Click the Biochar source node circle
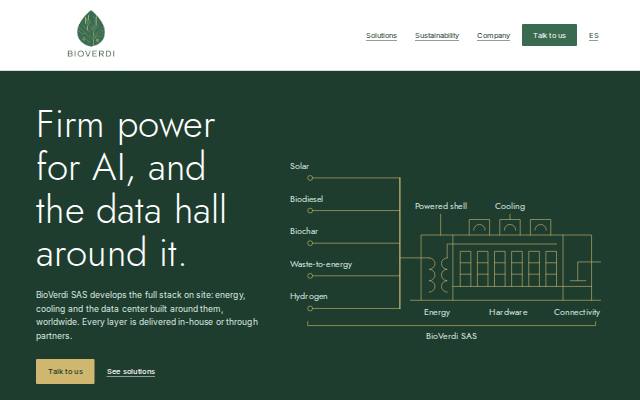The height and width of the screenshot is (400, 640). tap(310, 243)
